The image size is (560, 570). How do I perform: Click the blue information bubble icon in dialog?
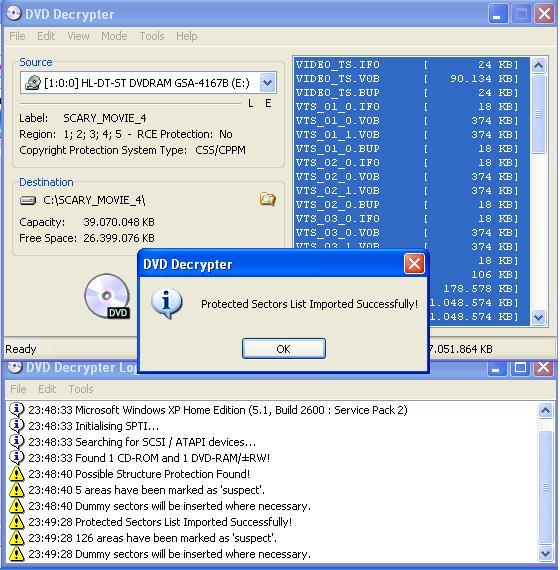[x=167, y=304]
